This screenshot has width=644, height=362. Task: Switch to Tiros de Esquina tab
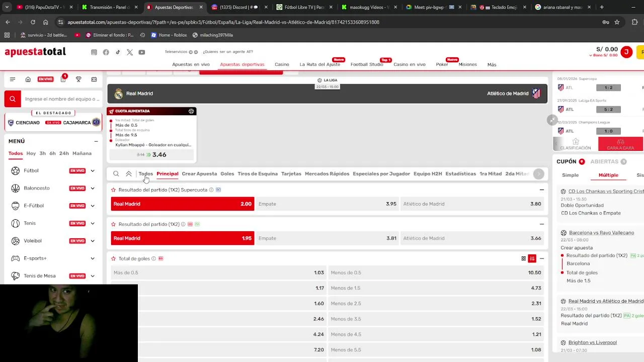click(258, 174)
